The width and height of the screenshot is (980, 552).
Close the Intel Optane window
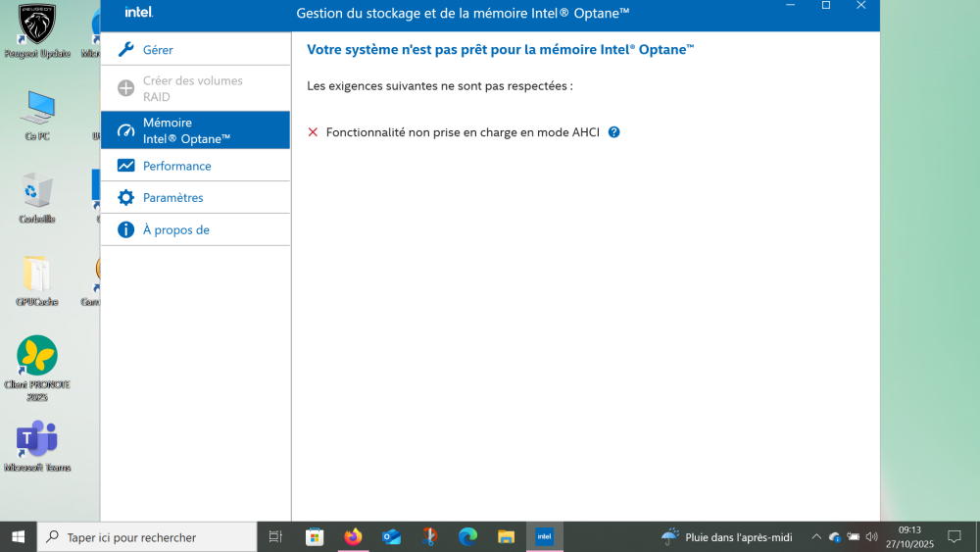pyautogui.click(x=861, y=6)
